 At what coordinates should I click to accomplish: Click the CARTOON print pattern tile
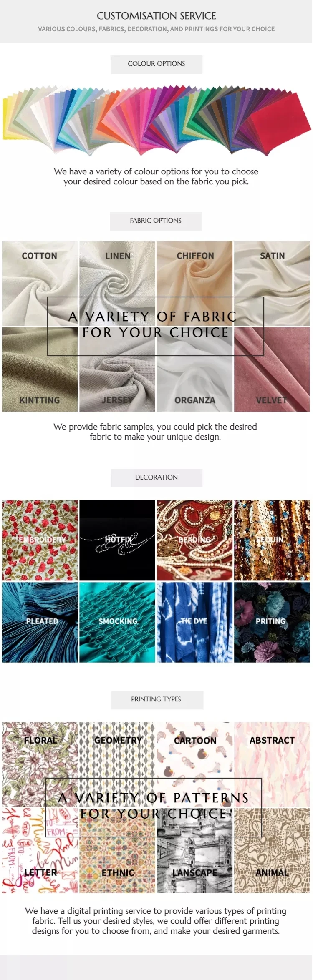click(194, 765)
